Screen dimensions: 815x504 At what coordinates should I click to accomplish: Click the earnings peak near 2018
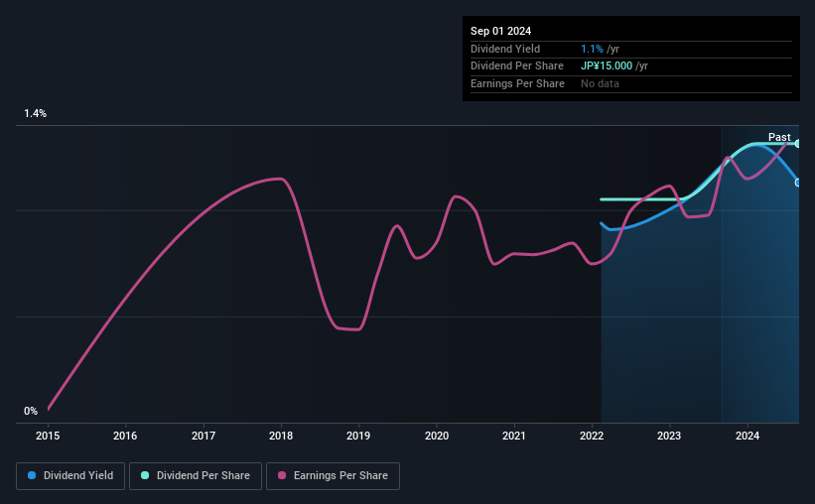coord(281,179)
